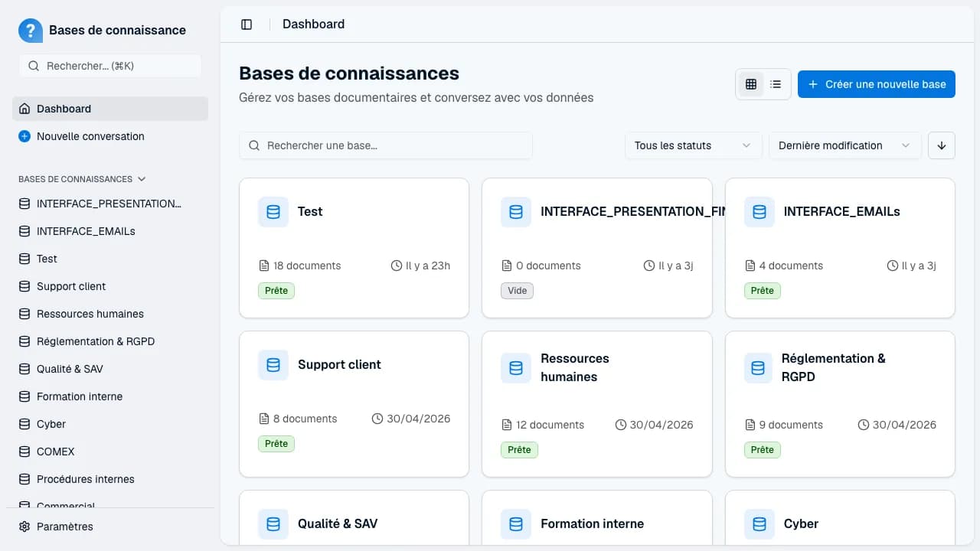Click Réglementation & RGPD card database icon
Viewport: 980px width, 551px height.
click(758, 368)
